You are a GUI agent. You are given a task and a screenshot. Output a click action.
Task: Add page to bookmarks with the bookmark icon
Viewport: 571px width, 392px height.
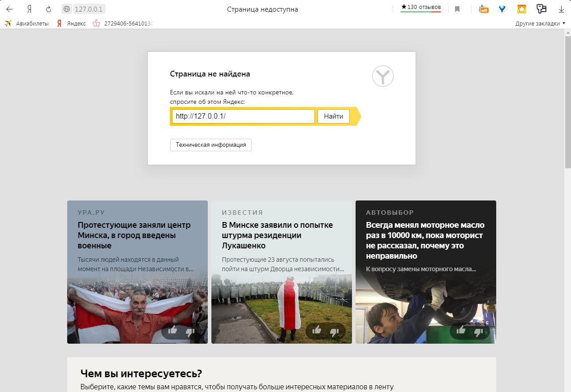457,9
